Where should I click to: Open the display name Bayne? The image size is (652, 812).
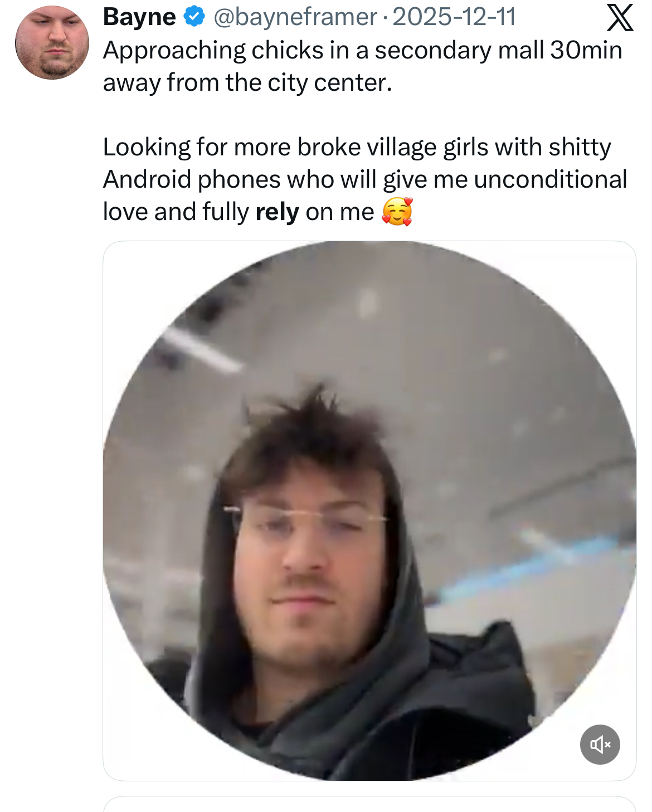pyautogui.click(x=139, y=17)
